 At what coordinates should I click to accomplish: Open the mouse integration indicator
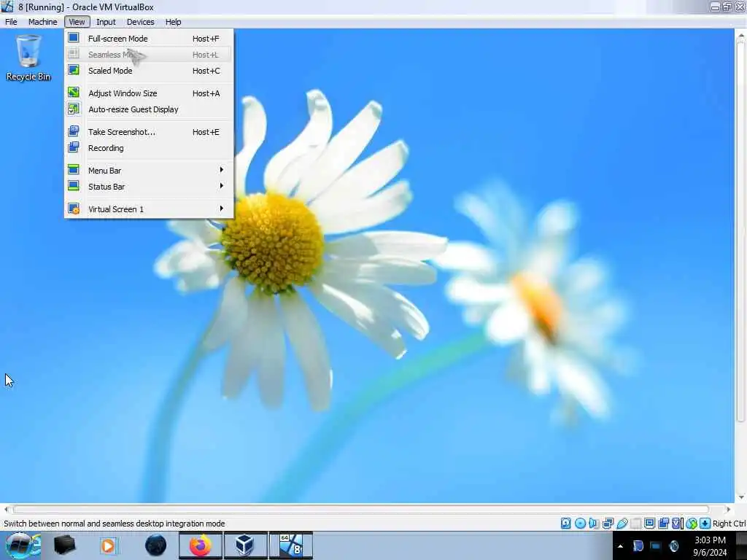point(692,524)
